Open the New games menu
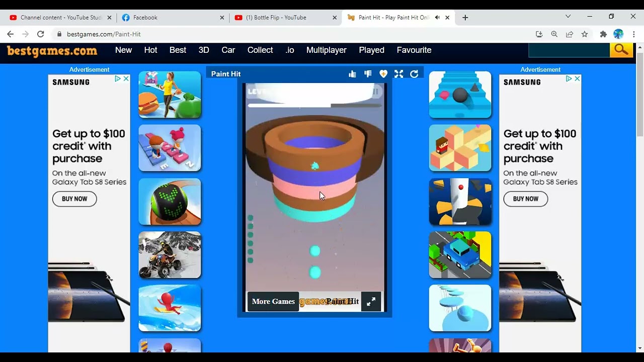Image resolution: width=644 pixels, height=362 pixels. [x=123, y=50]
